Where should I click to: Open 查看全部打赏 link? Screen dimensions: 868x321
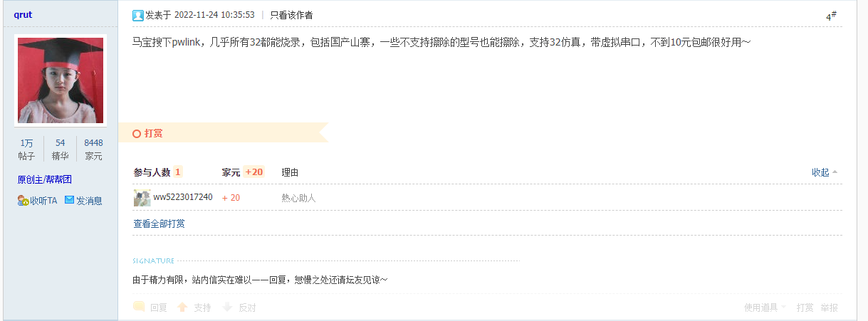coord(159,223)
